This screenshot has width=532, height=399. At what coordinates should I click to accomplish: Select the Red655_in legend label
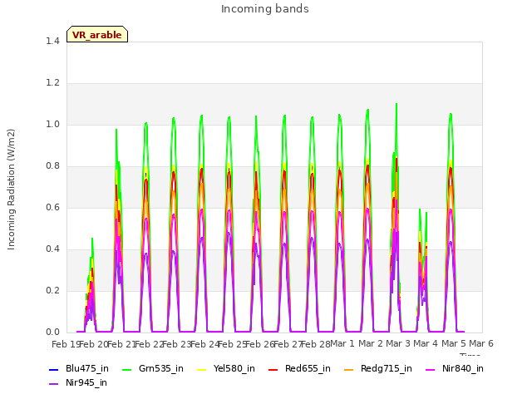308,368
